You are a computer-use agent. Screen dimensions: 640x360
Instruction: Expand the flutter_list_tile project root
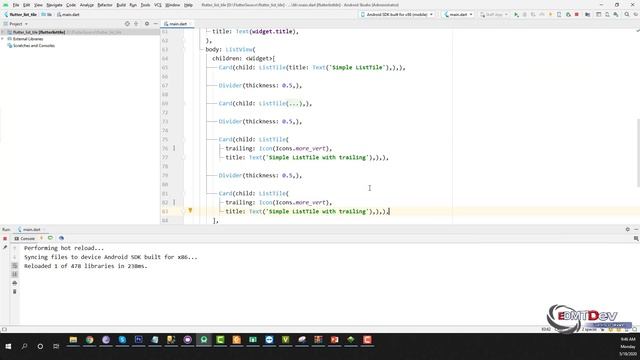click(3, 32)
